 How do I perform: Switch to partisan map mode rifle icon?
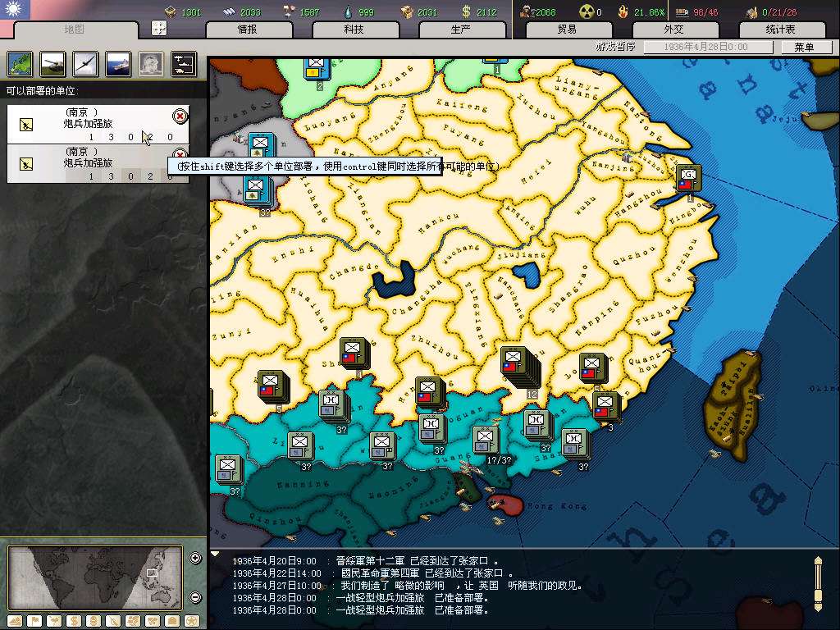[113, 622]
